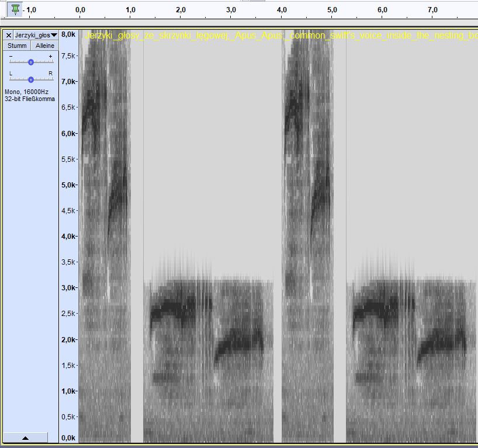Click the green pin playhead icon
Image resolution: width=478 pixels, height=448 pixels.
point(15,9)
